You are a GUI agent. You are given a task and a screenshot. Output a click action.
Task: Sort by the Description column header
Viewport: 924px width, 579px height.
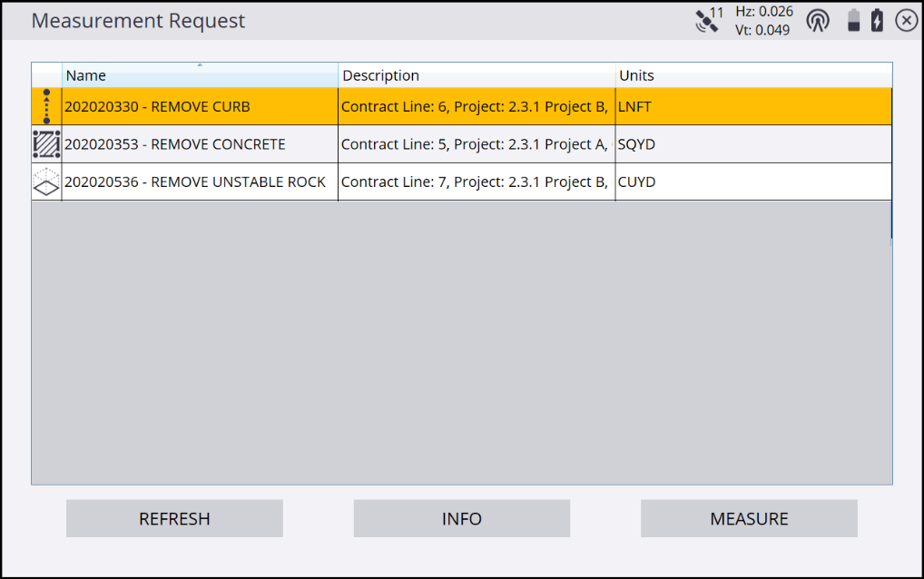click(x=477, y=75)
